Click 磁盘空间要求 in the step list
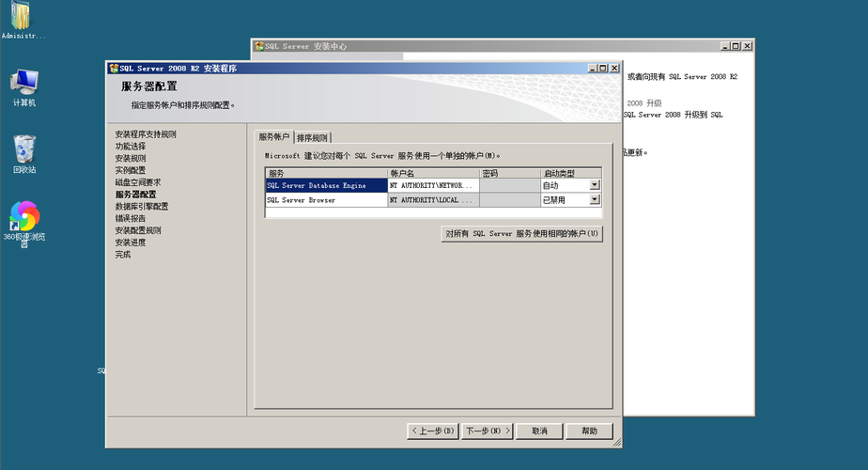The image size is (868, 470). (x=138, y=182)
